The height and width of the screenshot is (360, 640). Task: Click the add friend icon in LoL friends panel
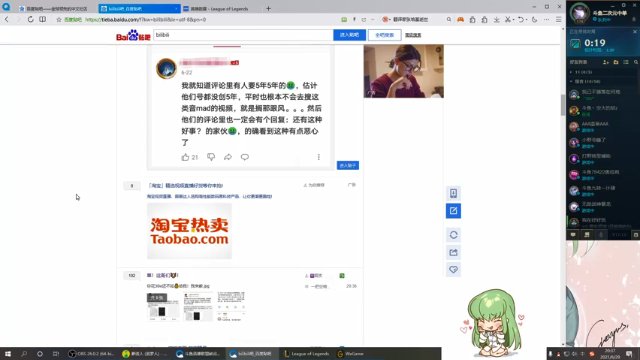tap(606, 62)
